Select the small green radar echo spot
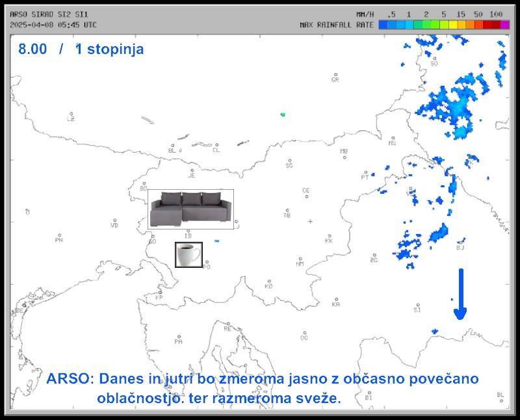 (283, 114)
